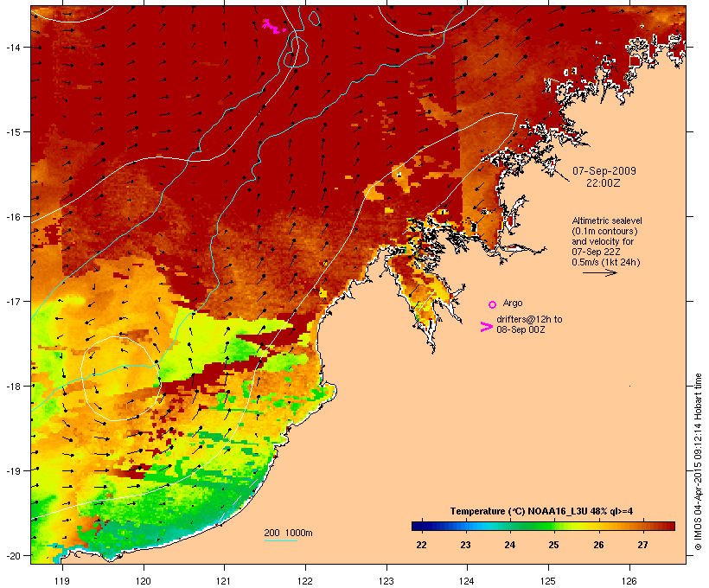Click the colorbar tick label 24

pyautogui.click(x=509, y=545)
